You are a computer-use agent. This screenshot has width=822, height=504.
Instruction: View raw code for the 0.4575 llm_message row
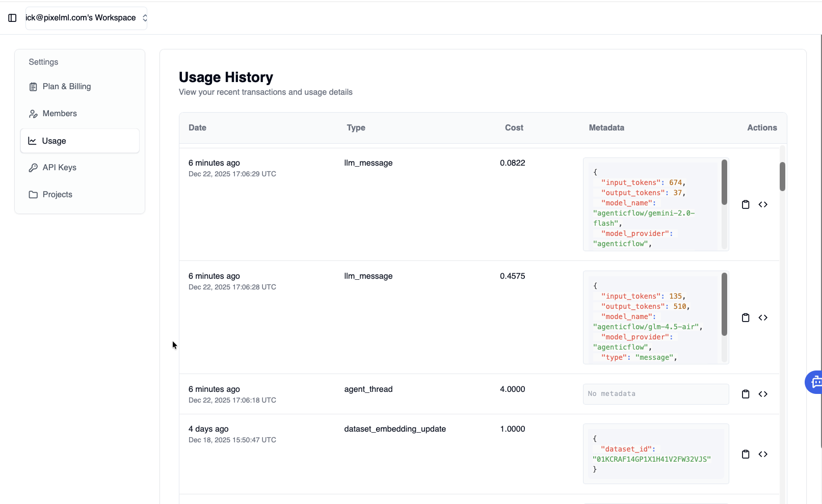click(763, 317)
